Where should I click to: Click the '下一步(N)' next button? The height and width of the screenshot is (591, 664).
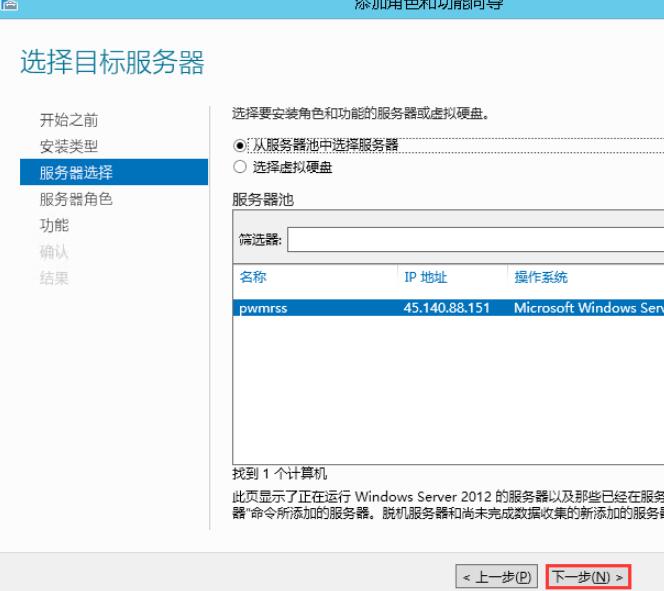(x=588, y=577)
